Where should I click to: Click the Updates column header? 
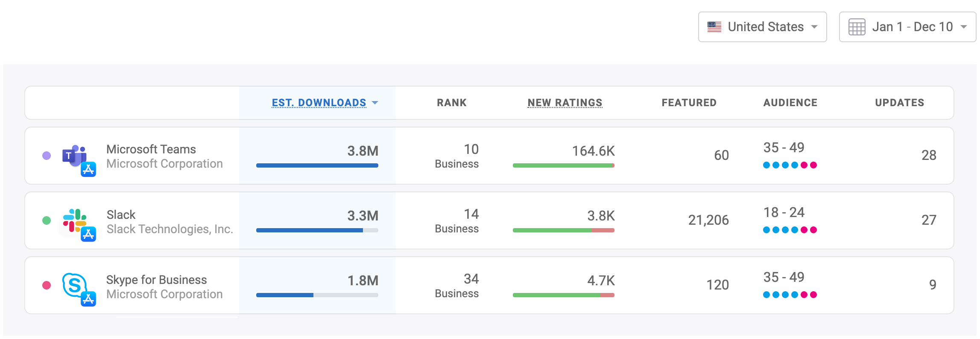pos(900,103)
